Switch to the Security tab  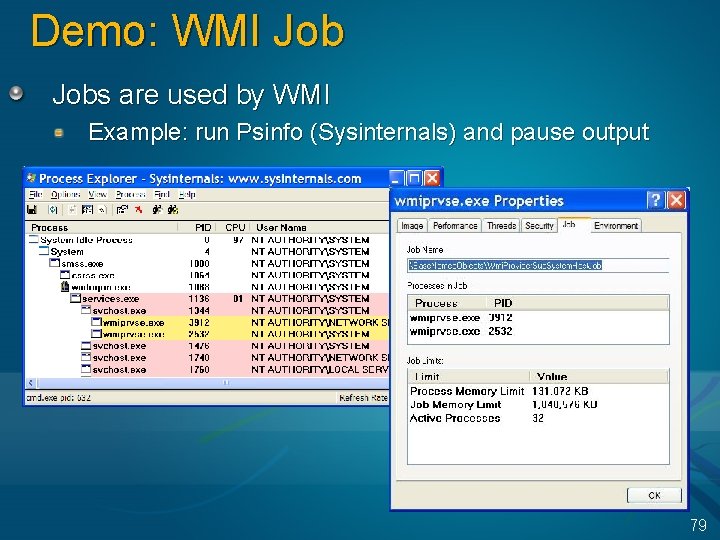click(x=539, y=225)
